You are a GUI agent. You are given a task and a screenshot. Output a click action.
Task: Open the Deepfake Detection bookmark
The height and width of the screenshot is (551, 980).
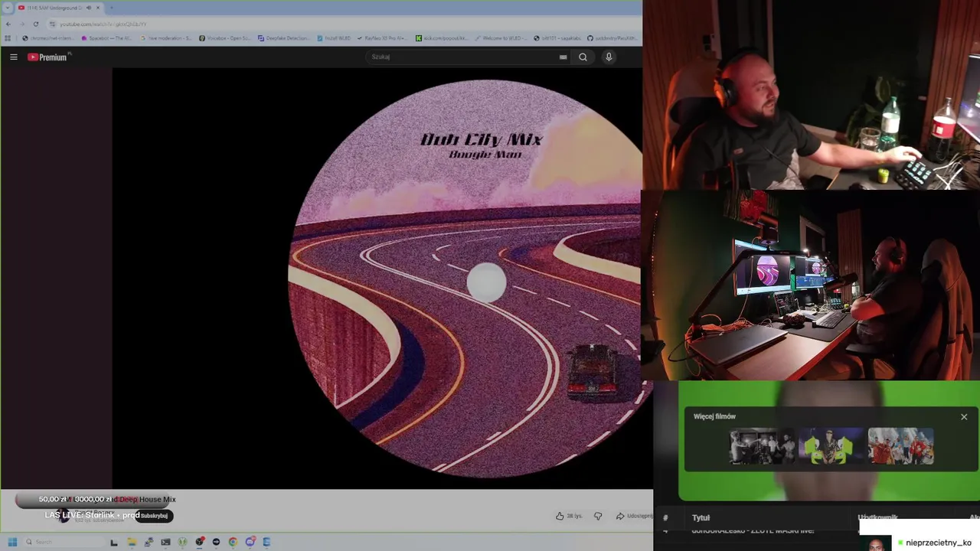[x=284, y=37]
